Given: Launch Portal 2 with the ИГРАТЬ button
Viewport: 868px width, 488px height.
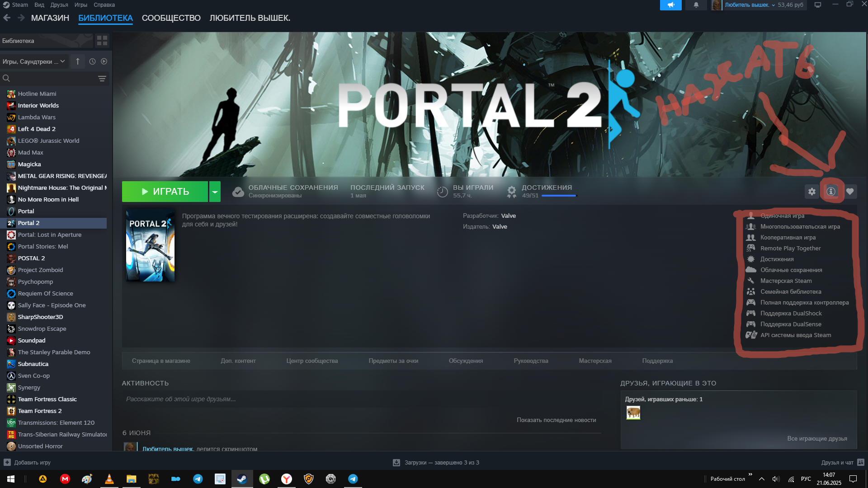Looking at the screenshot, I should [x=165, y=192].
